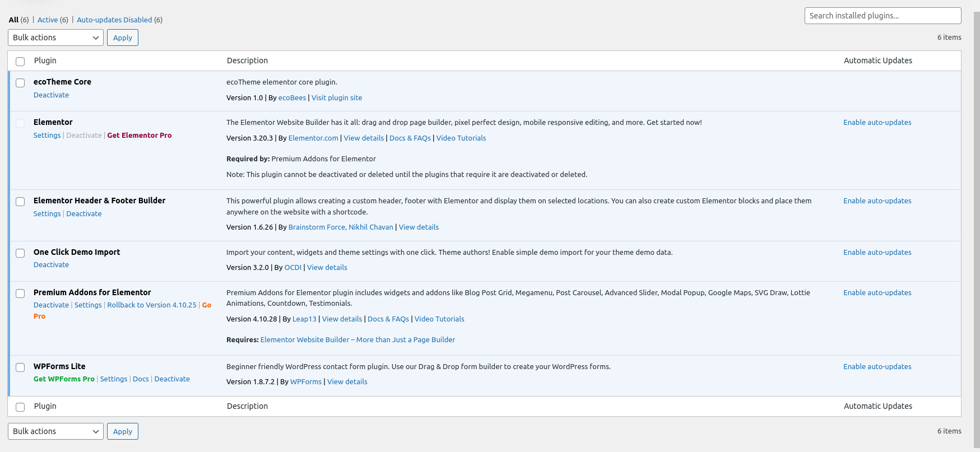The height and width of the screenshot is (452, 980).
Task: Tick the ecoTheme Core checkbox
Action: coord(20,83)
